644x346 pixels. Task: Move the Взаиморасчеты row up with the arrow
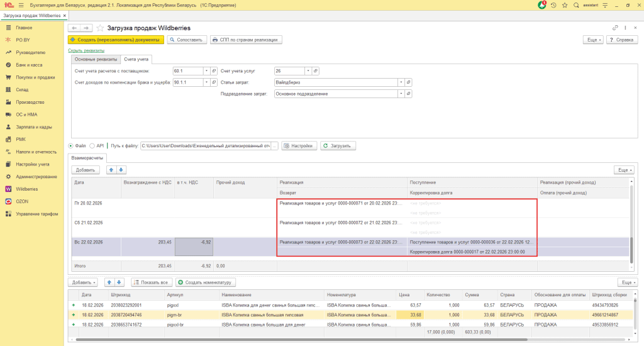click(x=112, y=170)
